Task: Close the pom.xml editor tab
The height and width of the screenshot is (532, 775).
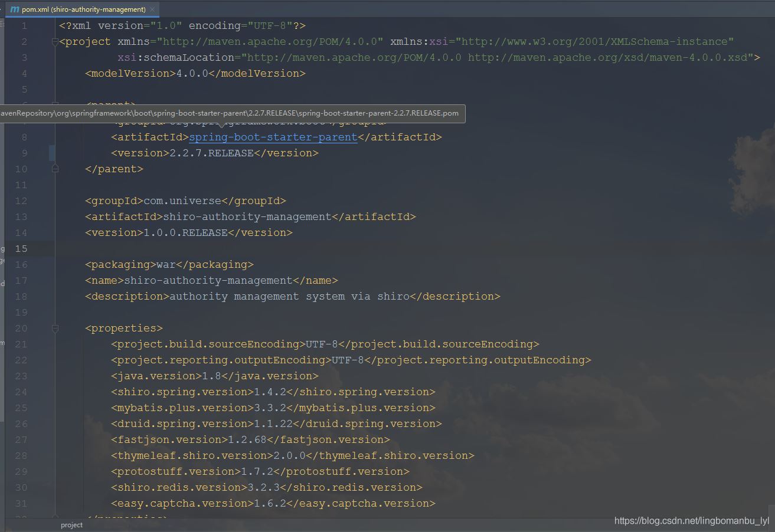Action: tap(152, 9)
